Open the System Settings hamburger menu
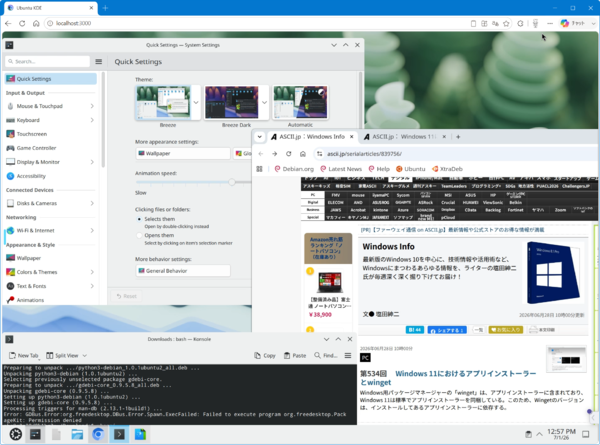 [98, 62]
